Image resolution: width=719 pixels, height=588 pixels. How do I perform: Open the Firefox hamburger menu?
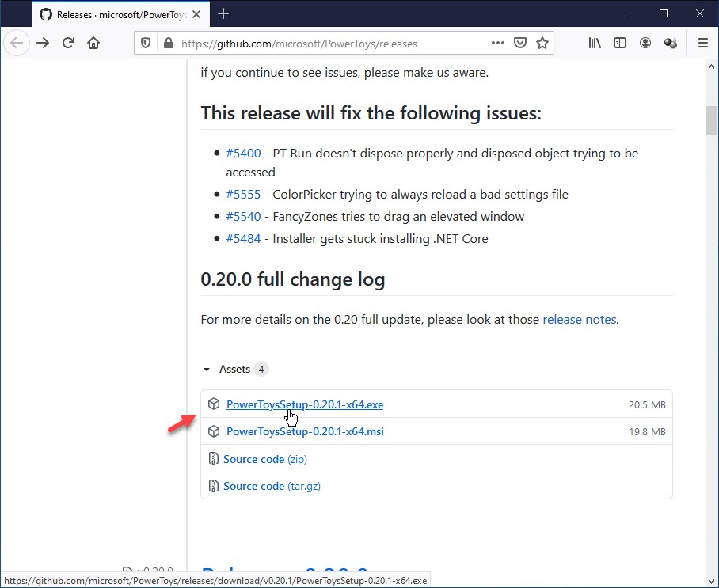[x=702, y=44]
